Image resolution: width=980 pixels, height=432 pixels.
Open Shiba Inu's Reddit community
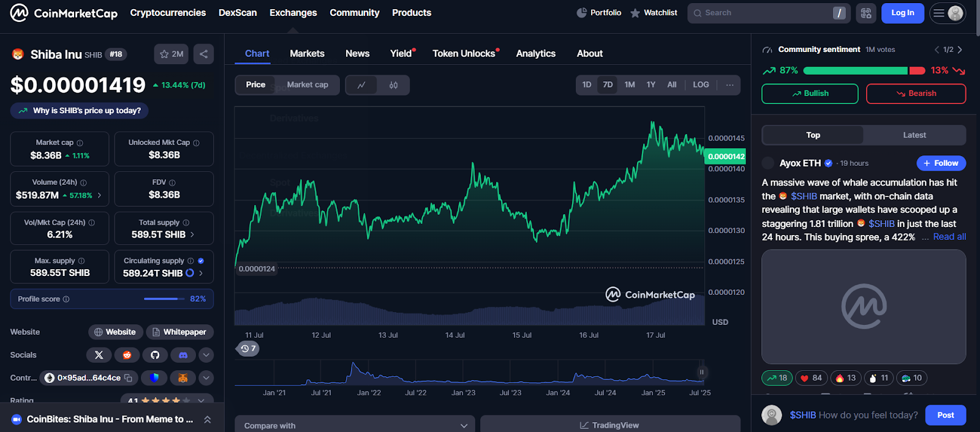click(127, 355)
